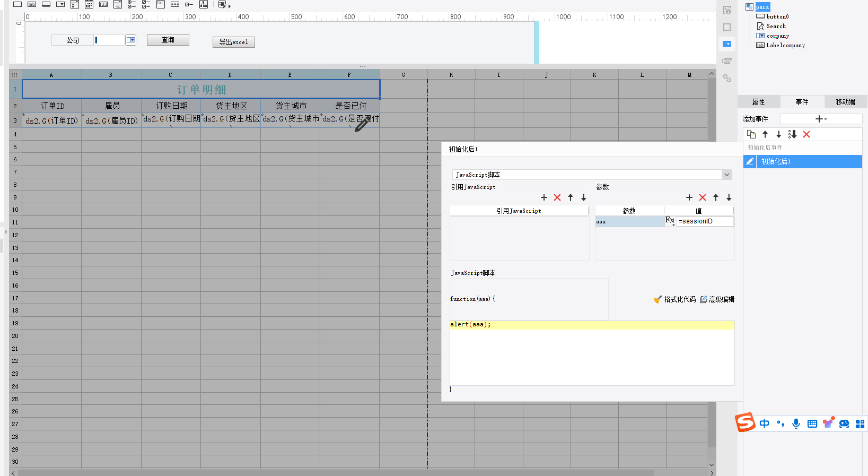This screenshot has height=476, width=868.
Task: Choose the button widget icon in toolbar
Action: [x=46, y=4]
